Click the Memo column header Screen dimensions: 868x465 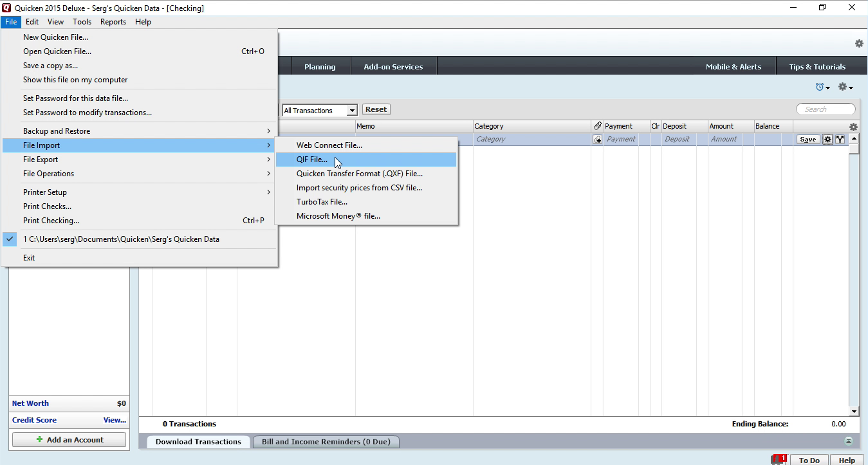(414, 126)
